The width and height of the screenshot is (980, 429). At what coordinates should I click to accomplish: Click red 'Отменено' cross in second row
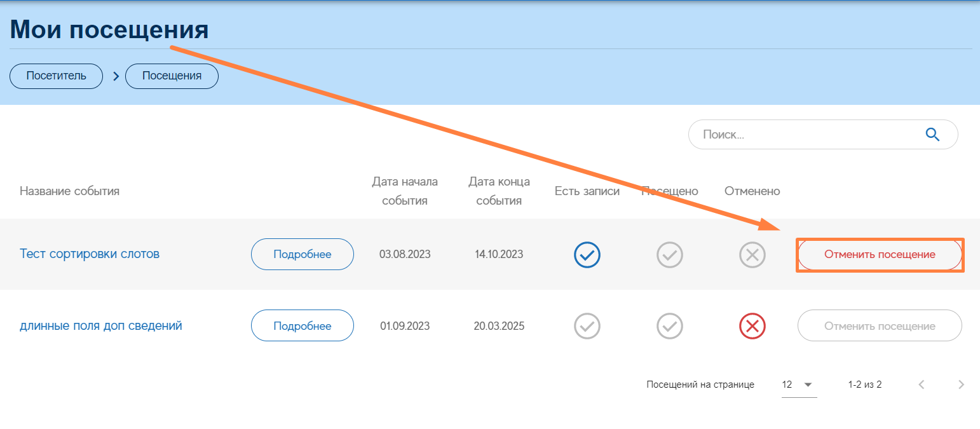pyautogui.click(x=752, y=326)
